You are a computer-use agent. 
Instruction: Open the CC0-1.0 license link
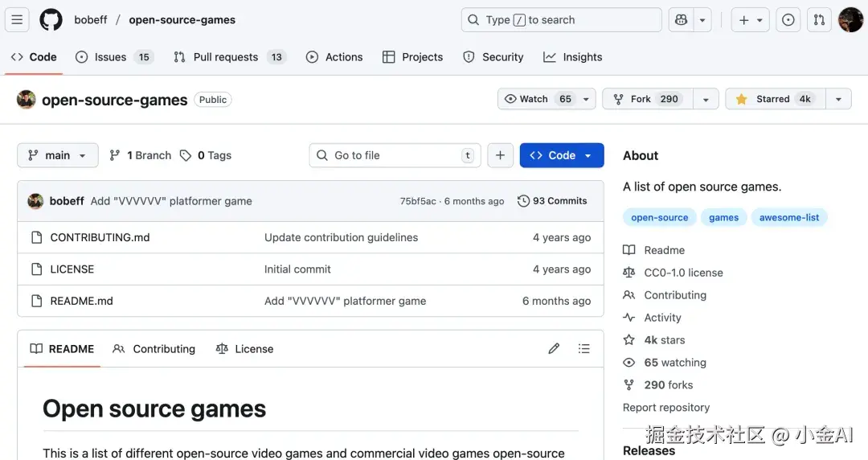pos(674,273)
